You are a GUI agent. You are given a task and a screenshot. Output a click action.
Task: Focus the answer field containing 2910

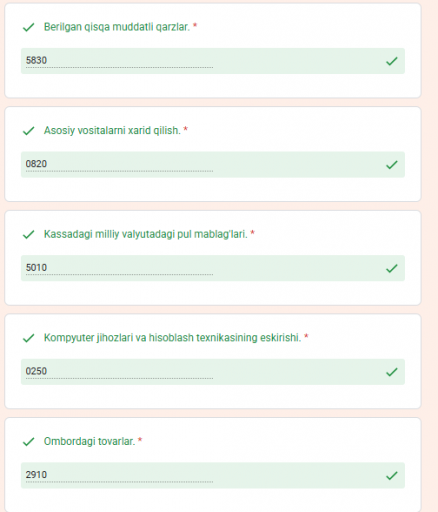click(213, 475)
